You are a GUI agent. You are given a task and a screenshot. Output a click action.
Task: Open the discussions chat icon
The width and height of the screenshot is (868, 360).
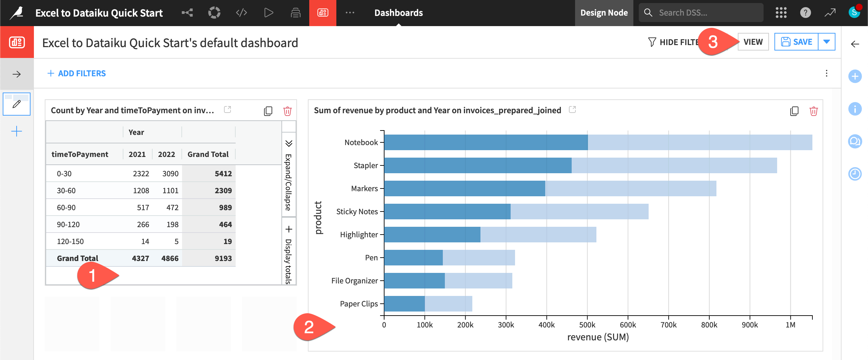tap(855, 141)
